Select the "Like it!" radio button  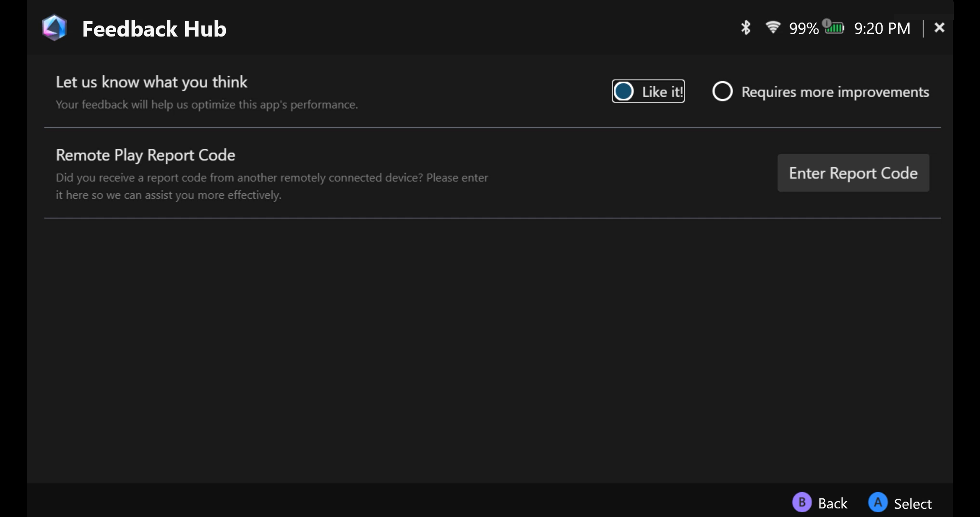(x=623, y=91)
